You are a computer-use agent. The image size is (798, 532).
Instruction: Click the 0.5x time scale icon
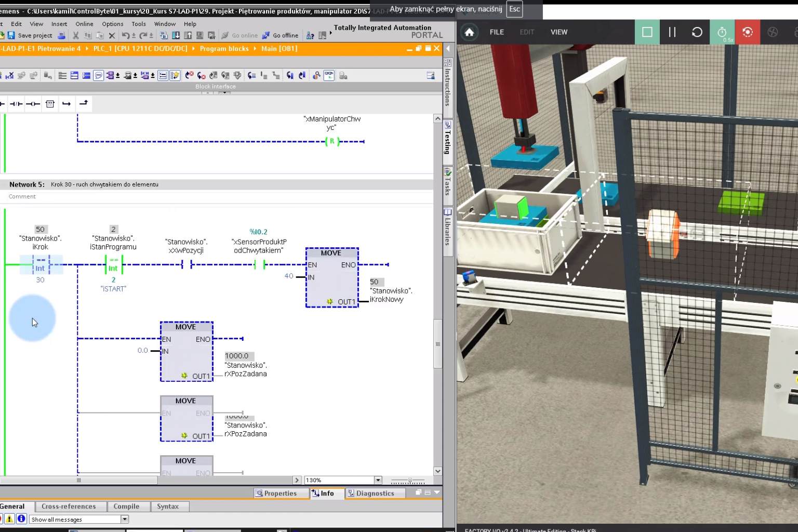[722, 32]
